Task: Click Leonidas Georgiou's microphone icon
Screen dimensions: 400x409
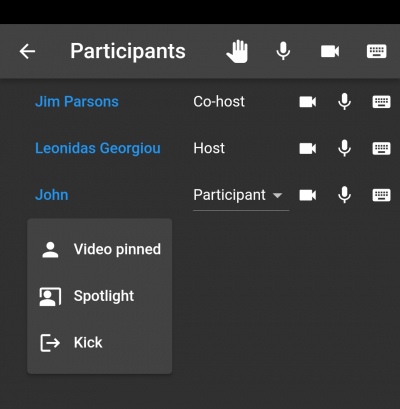Action: (344, 148)
